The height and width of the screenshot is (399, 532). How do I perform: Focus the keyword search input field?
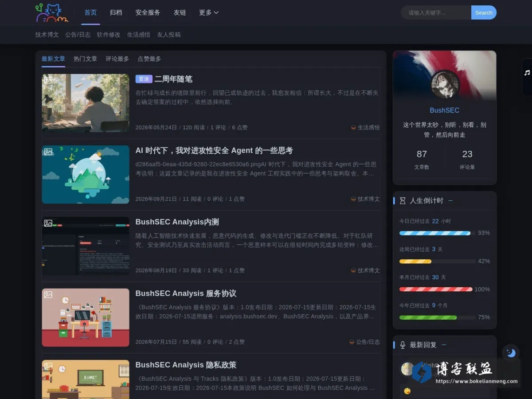click(x=436, y=12)
